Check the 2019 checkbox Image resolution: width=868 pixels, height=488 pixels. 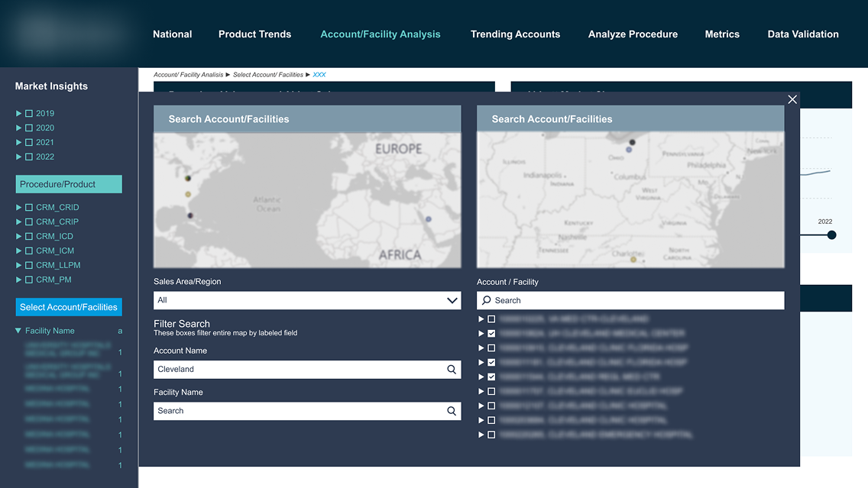29,114
